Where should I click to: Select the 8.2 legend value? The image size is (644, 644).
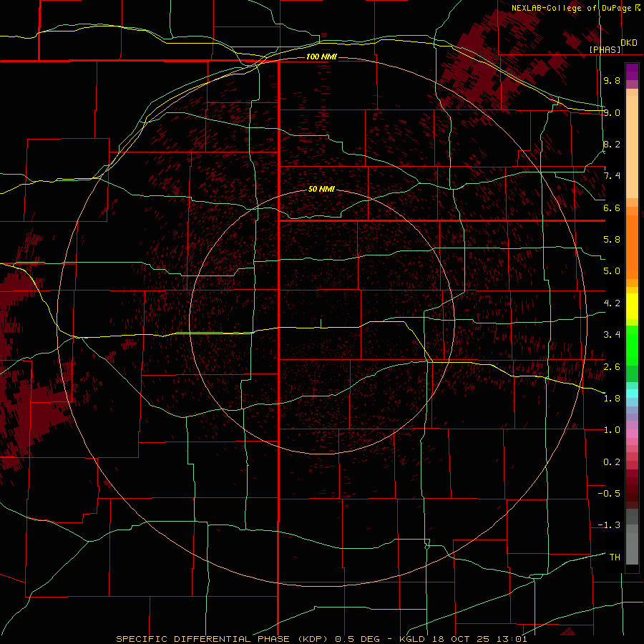pos(612,144)
